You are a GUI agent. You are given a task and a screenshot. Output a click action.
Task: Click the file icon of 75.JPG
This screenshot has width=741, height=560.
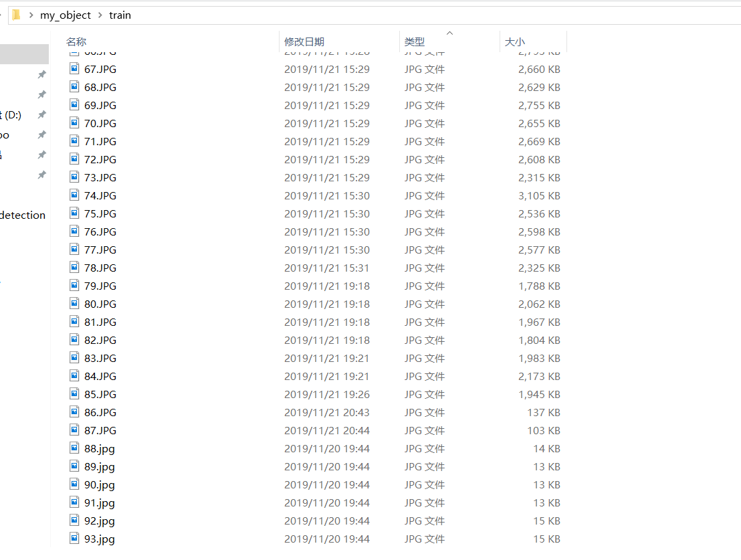[74, 213]
